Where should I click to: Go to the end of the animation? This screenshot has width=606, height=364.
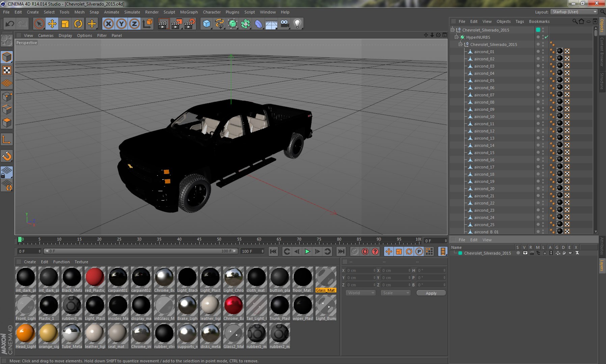coord(341,251)
